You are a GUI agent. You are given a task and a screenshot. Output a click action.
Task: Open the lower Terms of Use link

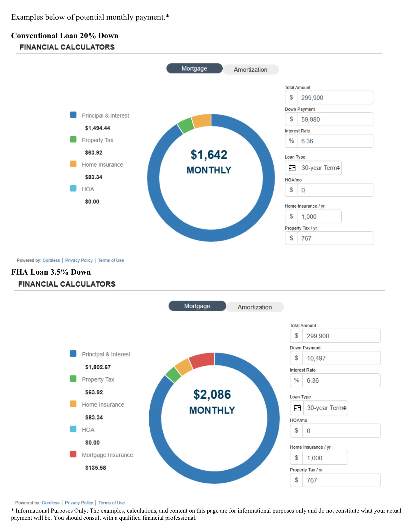click(x=112, y=503)
